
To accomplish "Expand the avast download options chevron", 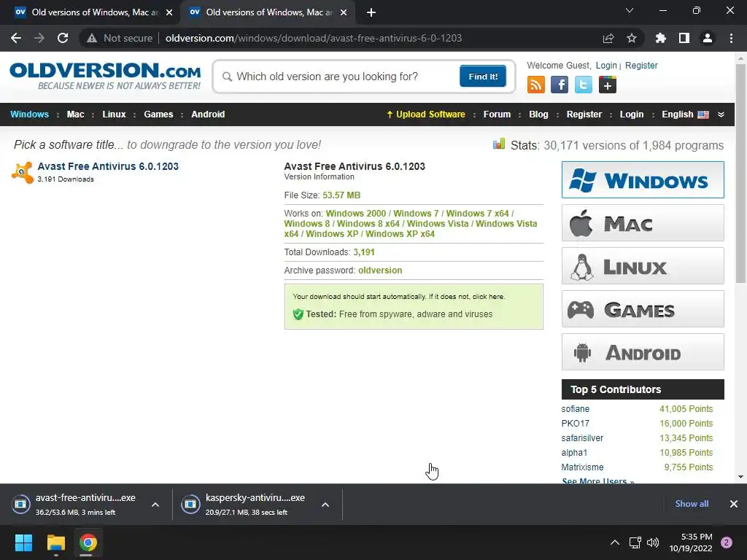I will (x=155, y=505).
